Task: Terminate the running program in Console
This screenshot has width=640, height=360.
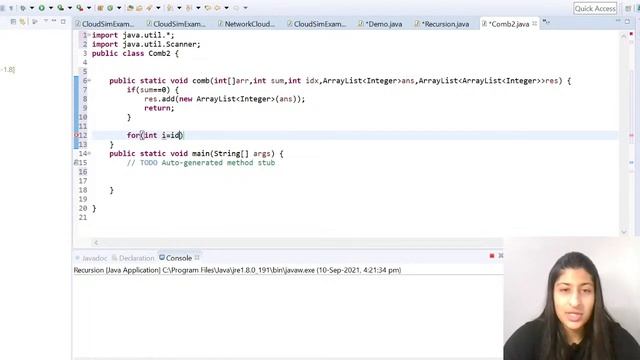Action: pos(492,256)
